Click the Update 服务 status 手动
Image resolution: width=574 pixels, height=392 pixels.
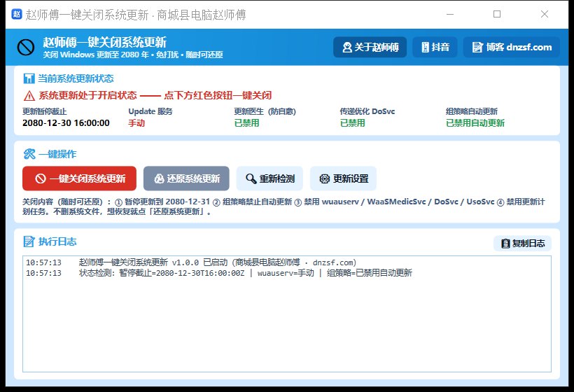tap(136, 123)
